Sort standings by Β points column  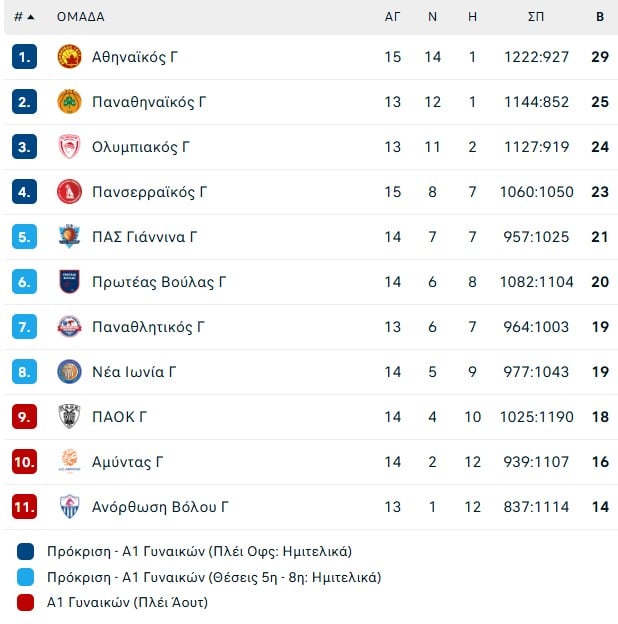tap(600, 17)
